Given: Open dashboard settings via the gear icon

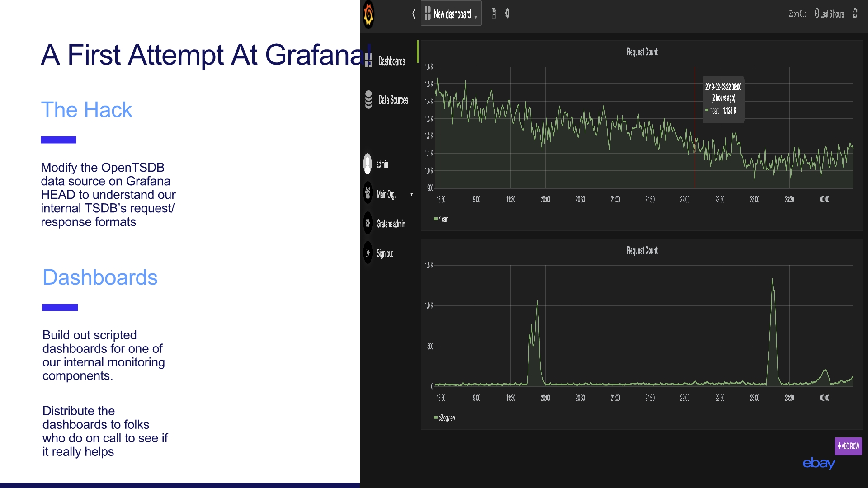Looking at the screenshot, I should coord(507,14).
